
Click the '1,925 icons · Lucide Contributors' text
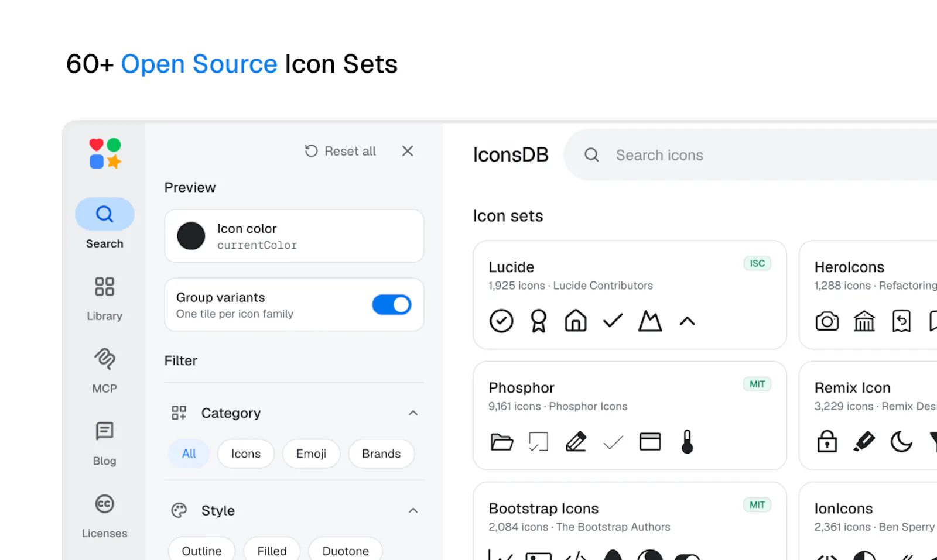570,286
